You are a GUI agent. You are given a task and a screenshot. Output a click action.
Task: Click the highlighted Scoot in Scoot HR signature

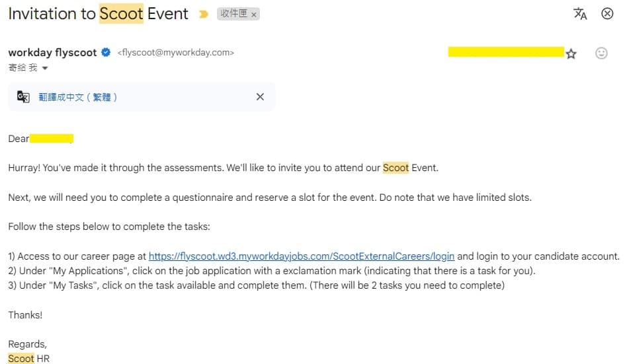coord(21,359)
